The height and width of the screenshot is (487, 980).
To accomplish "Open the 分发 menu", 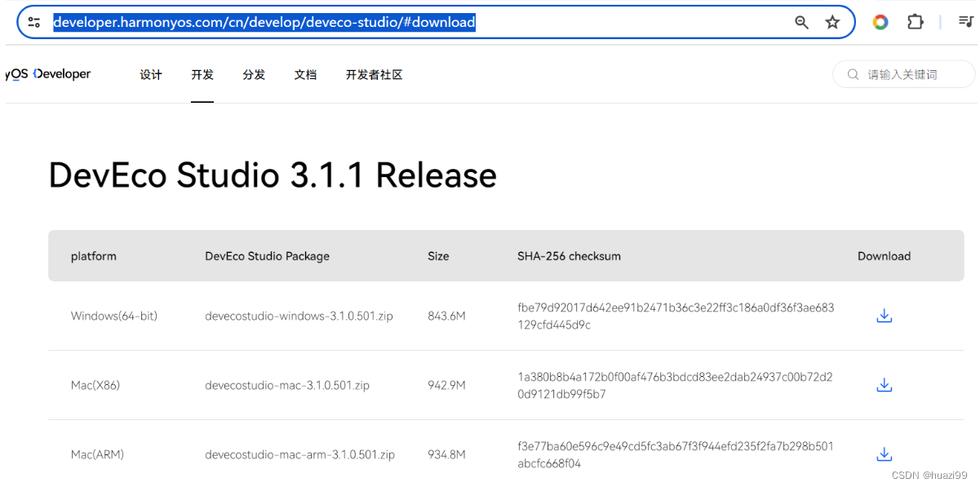I will pyautogui.click(x=254, y=74).
